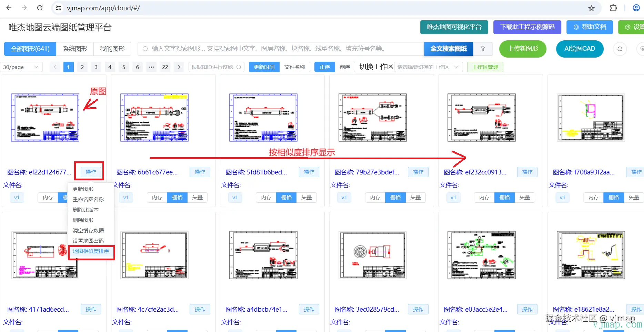Screen dimensions: 644x332
Task: Choose 删除图形 from the operation menu
Action: coord(91,220)
